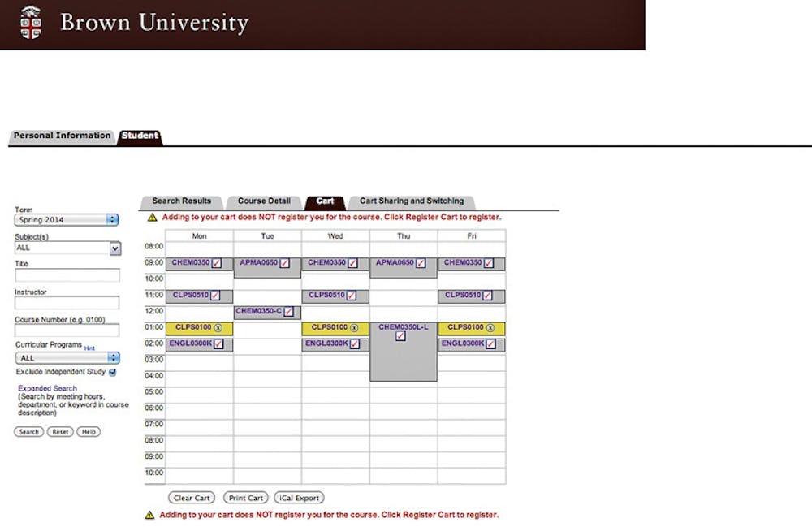Click the X icon on Wednesday CLPS0100
Screen dimensions: 812x527
354,328
